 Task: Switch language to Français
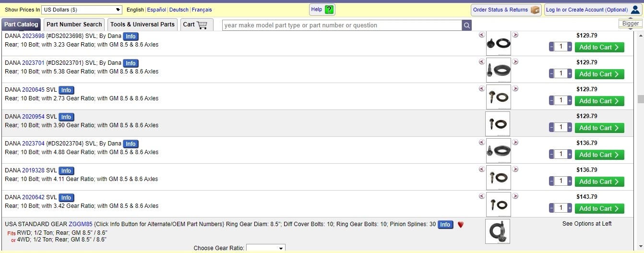point(202,10)
